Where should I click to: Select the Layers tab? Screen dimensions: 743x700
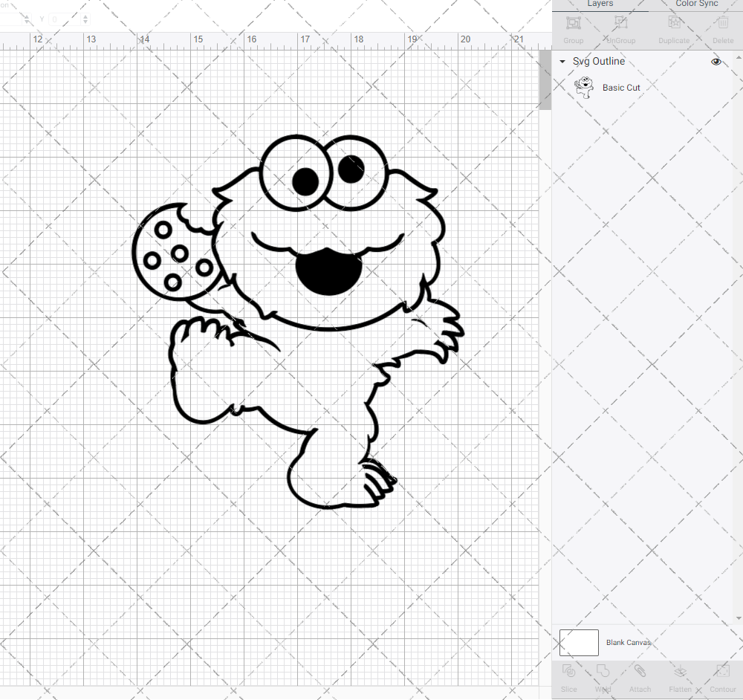click(600, 4)
